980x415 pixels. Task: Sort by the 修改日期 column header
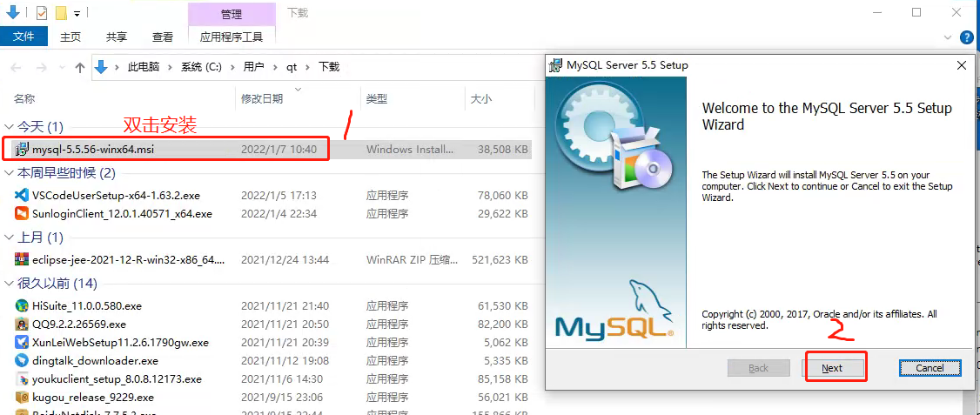[262, 99]
